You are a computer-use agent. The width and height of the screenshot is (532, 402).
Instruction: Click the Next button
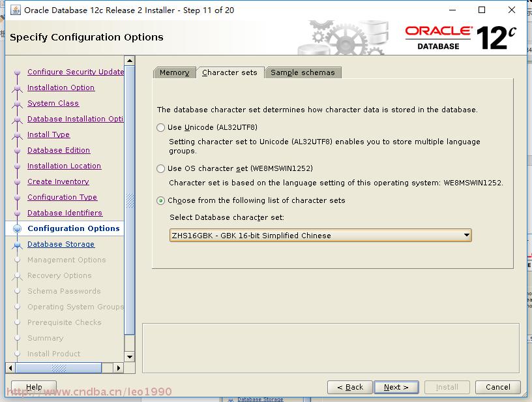tap(396, 387)
